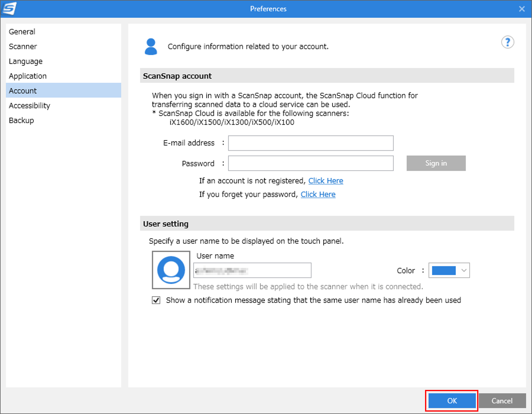
Task: Click the 'ScanSnap account' section header
Action: [x=327, y=76]
